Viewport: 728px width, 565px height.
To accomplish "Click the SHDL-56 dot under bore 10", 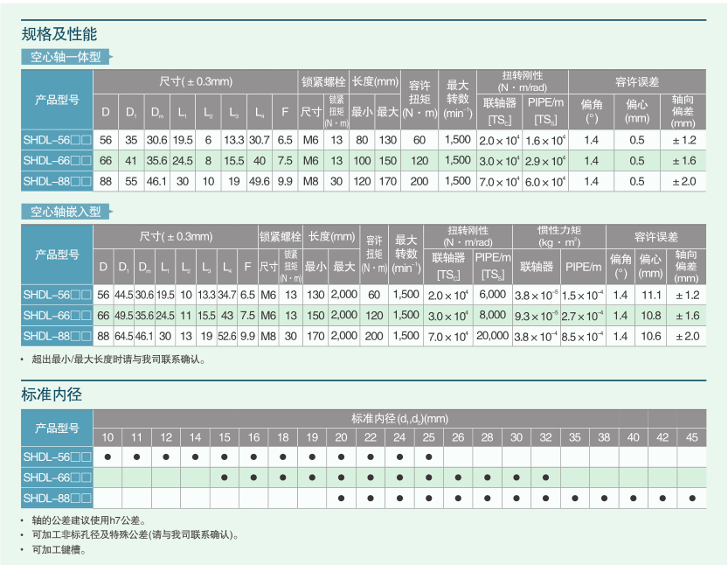I will point(107,457).
